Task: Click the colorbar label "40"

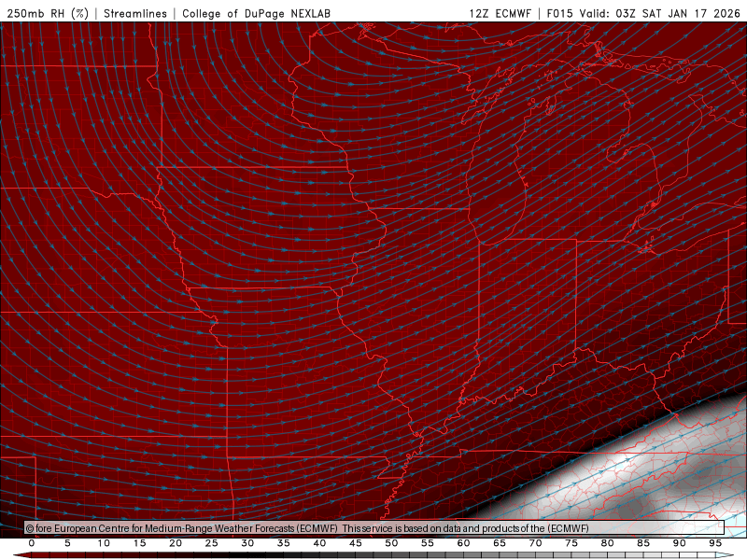Action: tap(319, 543)
